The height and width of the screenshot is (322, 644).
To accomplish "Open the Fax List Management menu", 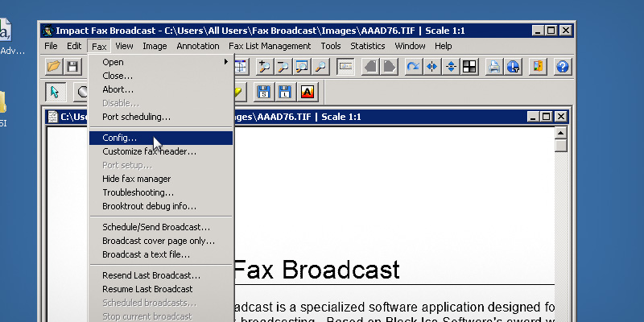I will 269,46.
